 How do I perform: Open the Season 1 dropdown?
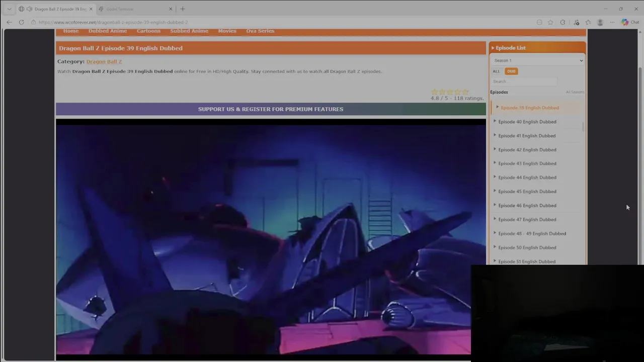538,60
